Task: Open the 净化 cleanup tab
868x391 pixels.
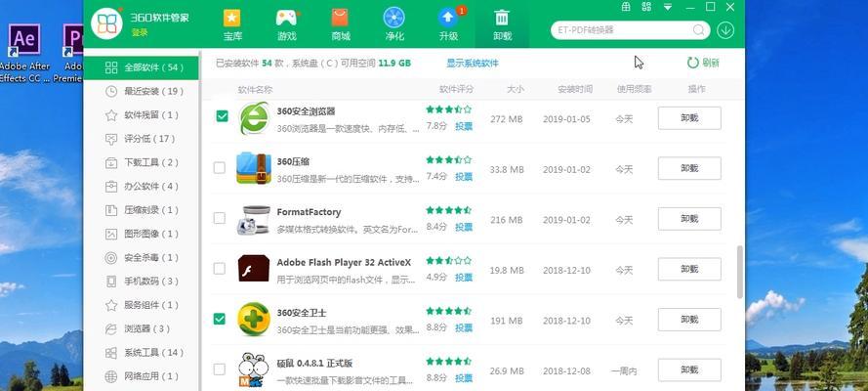Action: point(394,24)
